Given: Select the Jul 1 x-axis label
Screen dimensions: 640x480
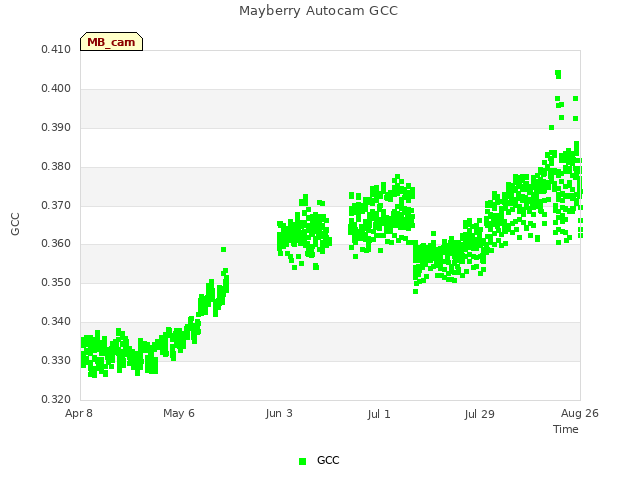Looking at the screenshot, I should click(x=379, y=414).
